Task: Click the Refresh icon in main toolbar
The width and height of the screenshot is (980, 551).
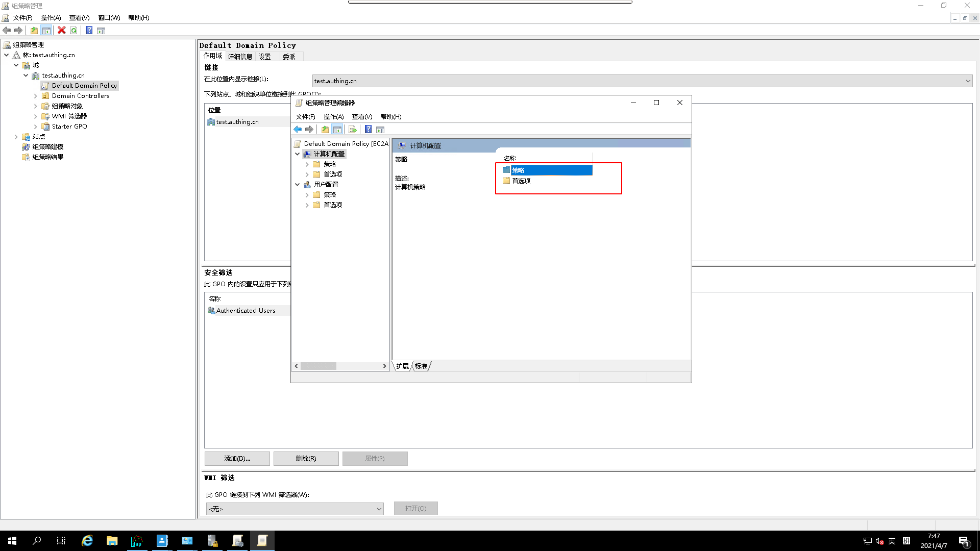Action: tap(74, 31)
